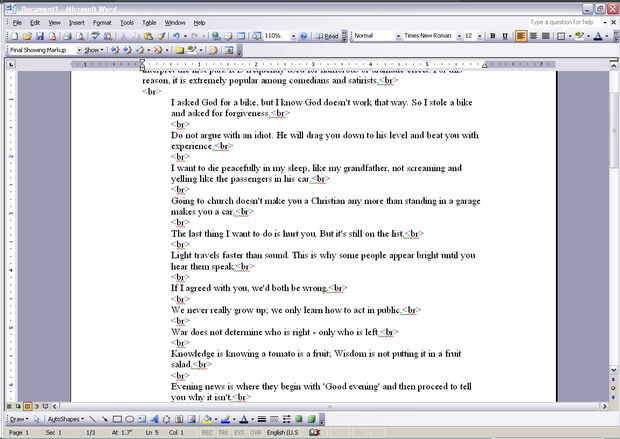Go to next tracked change icon
This screenshot has height=439, width=620.
click(x=127, y=50)
